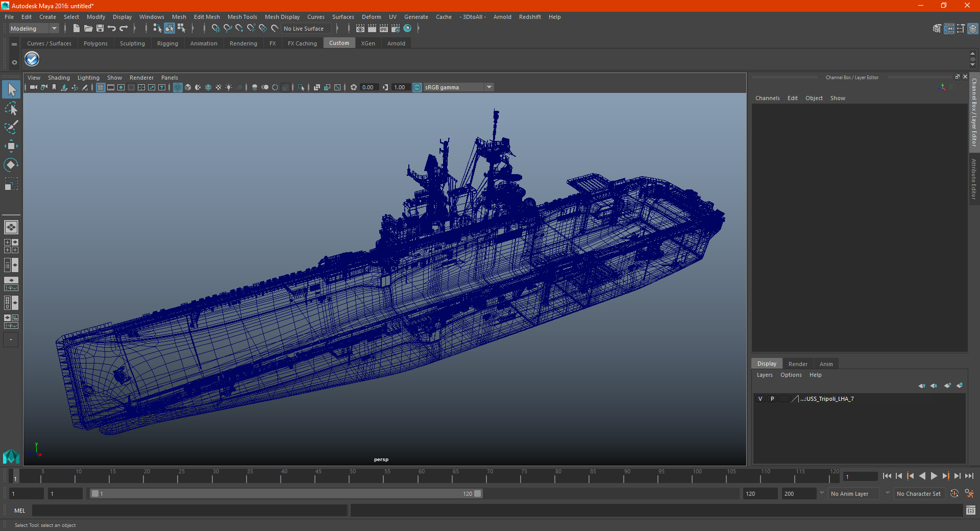Click the undo arrow icon
This screenshot has width=980, height=531.
[x=112, y=29]
